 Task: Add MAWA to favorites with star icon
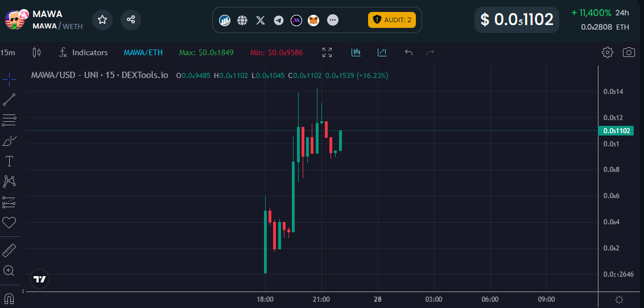[102, 20]
